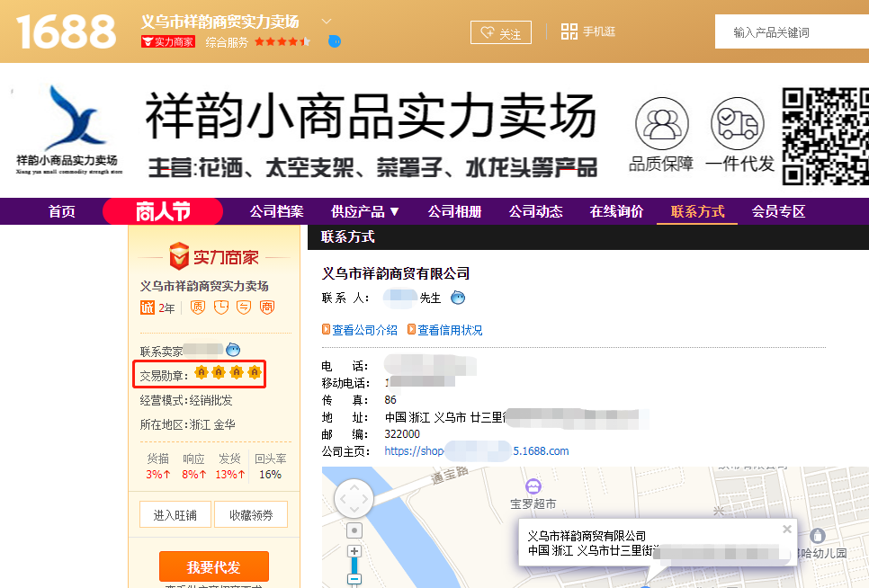869x588 pixels.
Task: Open the 公司动态 tab
Action: [x=535, y=211]
